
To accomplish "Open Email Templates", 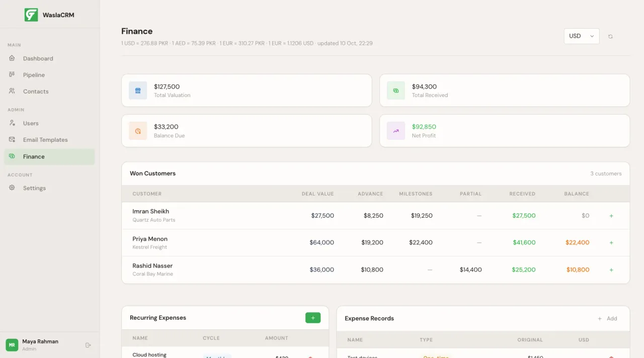I will click(49, 140).
